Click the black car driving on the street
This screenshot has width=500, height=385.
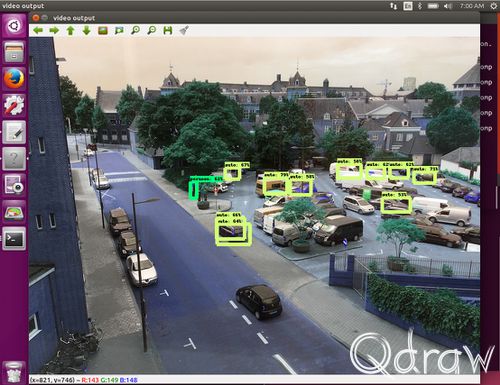[x=259, y=302]
